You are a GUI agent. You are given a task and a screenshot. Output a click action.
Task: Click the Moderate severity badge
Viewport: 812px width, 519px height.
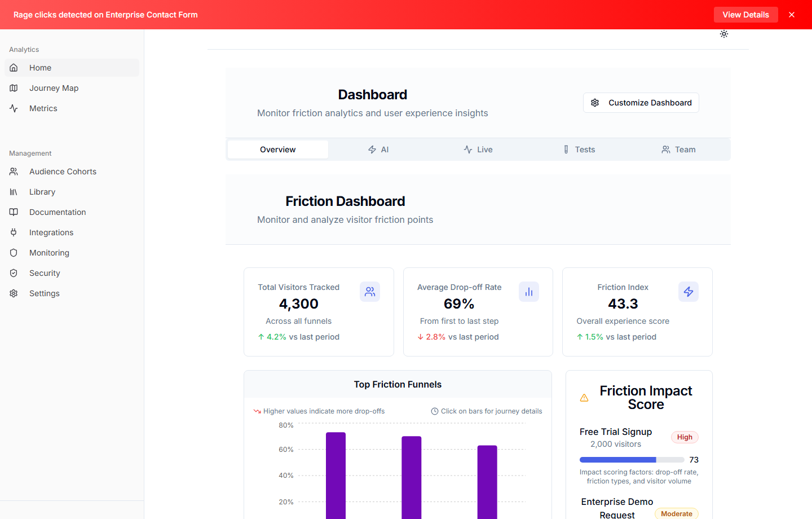point(677,513)
